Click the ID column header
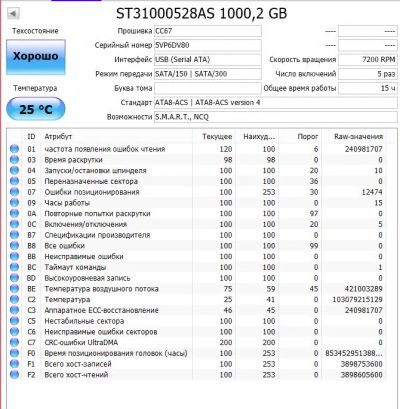400x409 pixels. click(31, 136)
